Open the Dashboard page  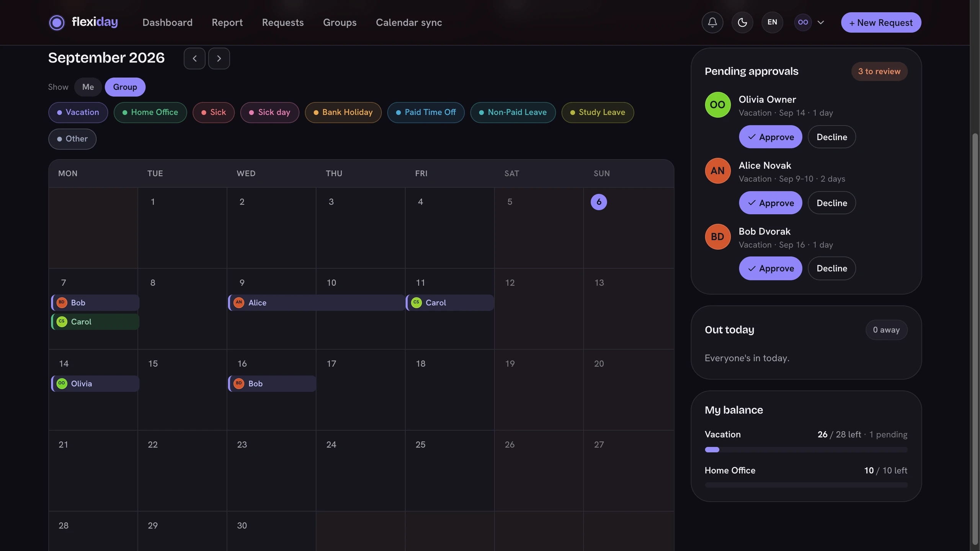click(x=167, y=22)
